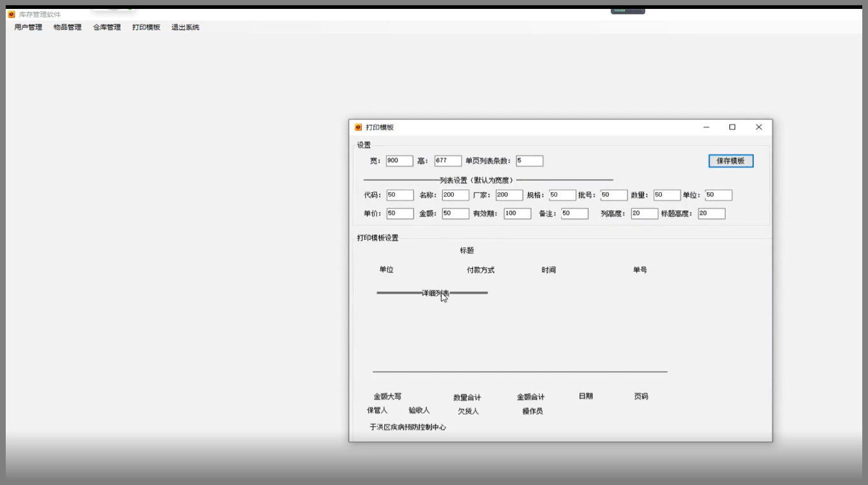The width and height of the screenshot is (868, 485).
Task: Click the 名称 column width field
Action: tap(455, 195)
